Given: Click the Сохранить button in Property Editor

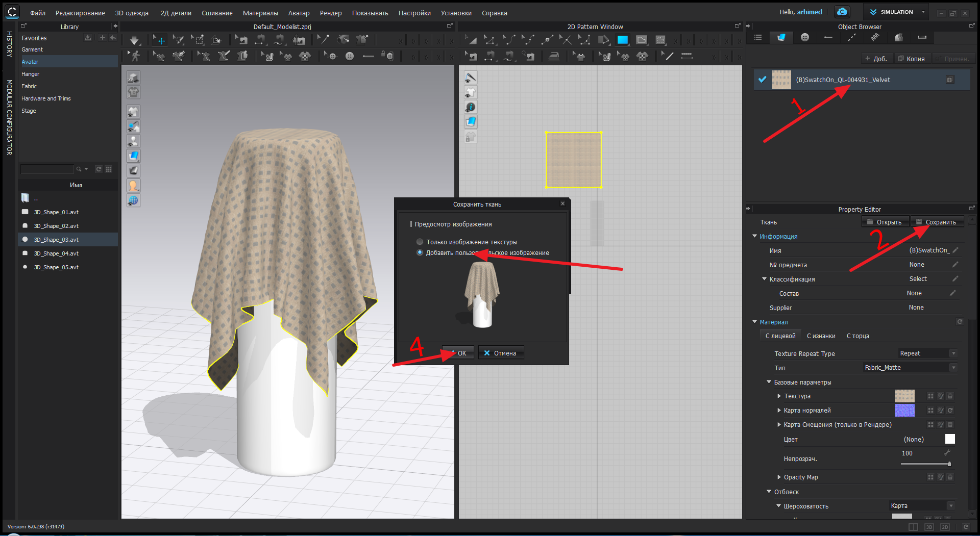Looking at the screenshot, I should (x=937, y=222).
